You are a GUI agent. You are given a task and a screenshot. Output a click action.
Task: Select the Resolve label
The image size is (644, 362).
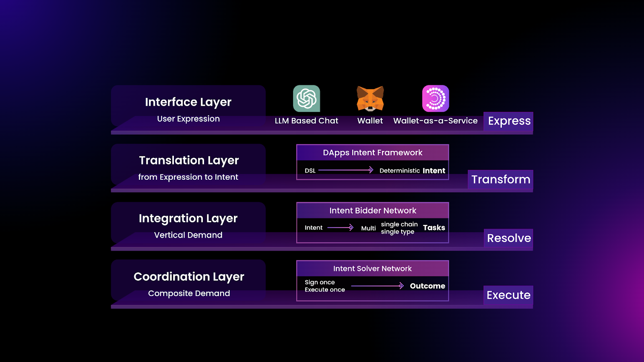pos(509,238)
